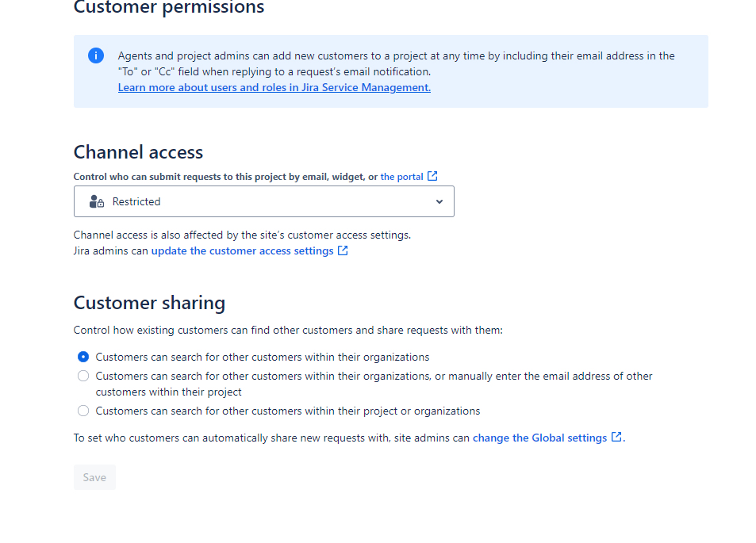Image resolution: width=756 pixels, height=543 pixels.
Task: Click "the portal" hyperlink
Action: [x=401, y=176]
